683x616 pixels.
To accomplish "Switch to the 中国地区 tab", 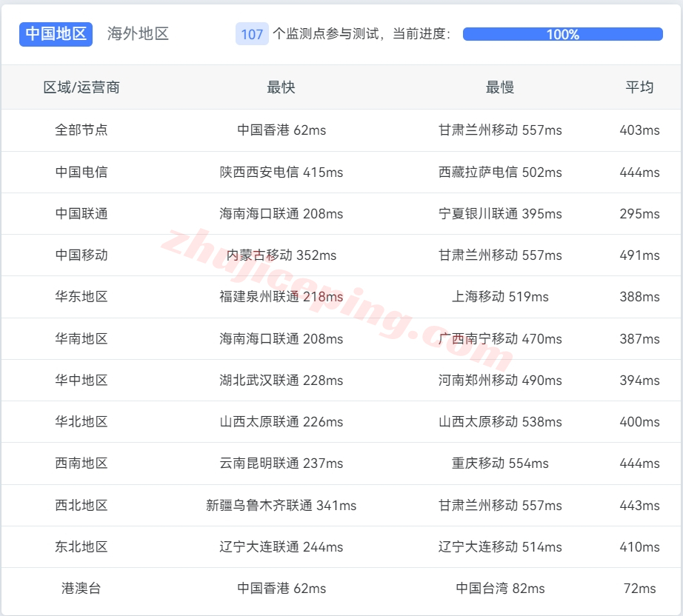I will click(56, 34).
